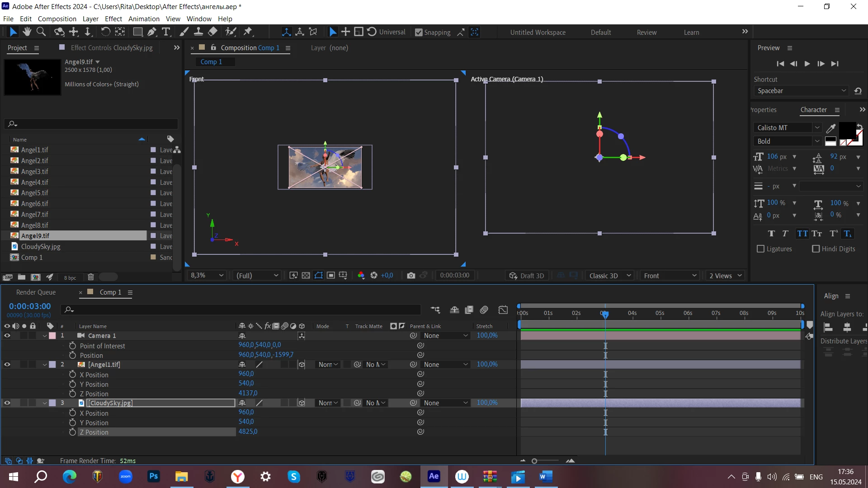The width and height of the screenshot is (868, 488).
Task: Select the Puppet Pin tool
Action: (x=248, y=32)
